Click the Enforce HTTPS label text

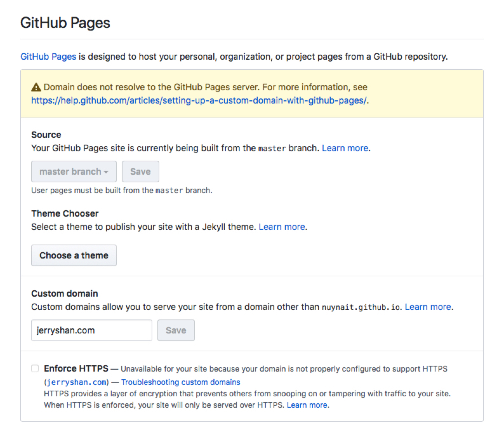(76, 368)
